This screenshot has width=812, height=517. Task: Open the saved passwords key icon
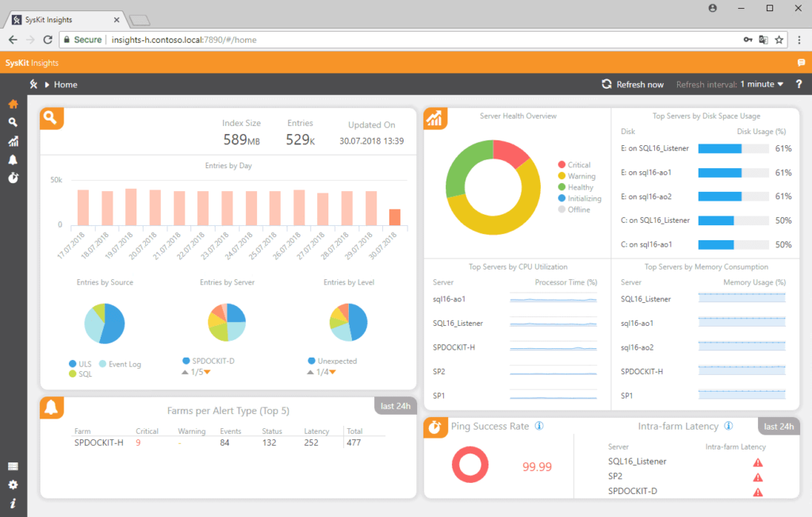pos(748,40)
